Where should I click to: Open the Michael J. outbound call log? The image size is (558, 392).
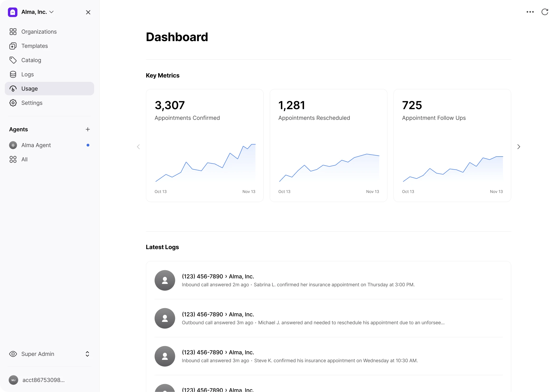click(x=329, y=318)
